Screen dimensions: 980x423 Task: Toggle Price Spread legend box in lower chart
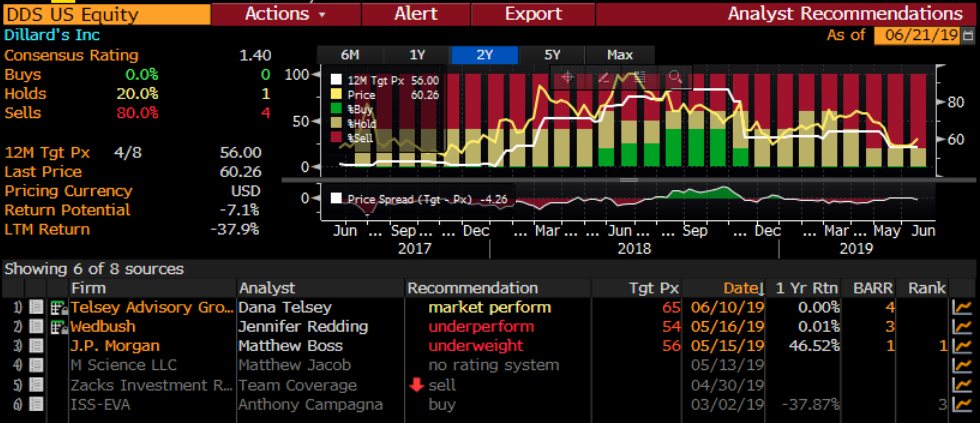click(x=337, y=198)
